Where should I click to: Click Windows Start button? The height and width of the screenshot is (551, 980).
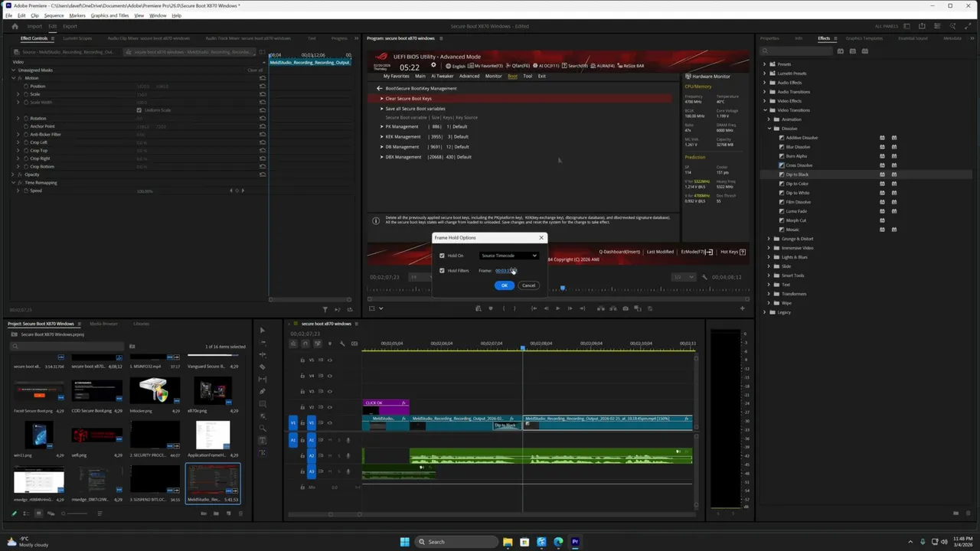[404, 542]
